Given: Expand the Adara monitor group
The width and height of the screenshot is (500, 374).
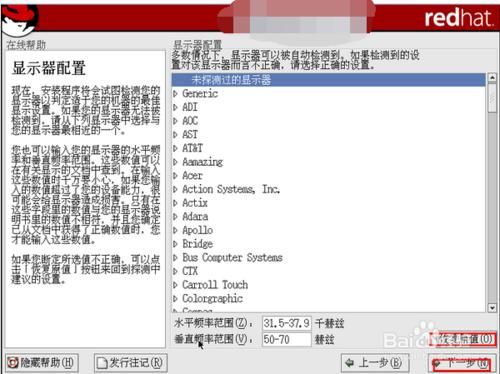Looking at the screenshot, I should 176,217.
